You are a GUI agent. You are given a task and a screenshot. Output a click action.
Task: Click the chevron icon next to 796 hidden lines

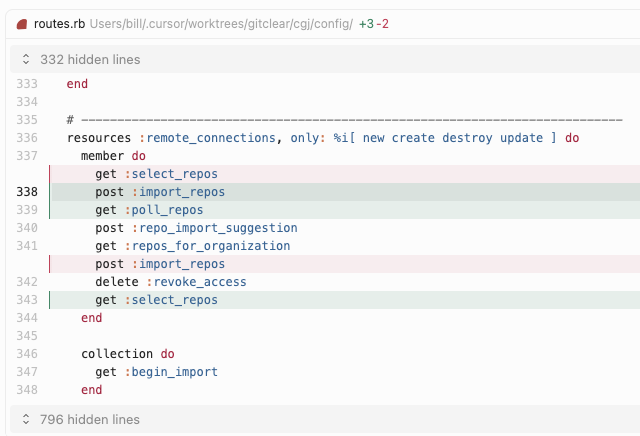point(26,419)
